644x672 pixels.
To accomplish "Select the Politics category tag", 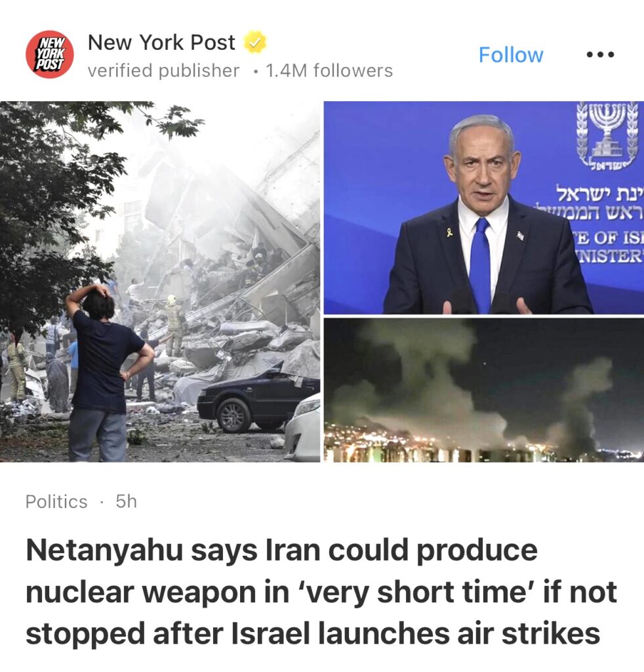I will tap(56, 501).
